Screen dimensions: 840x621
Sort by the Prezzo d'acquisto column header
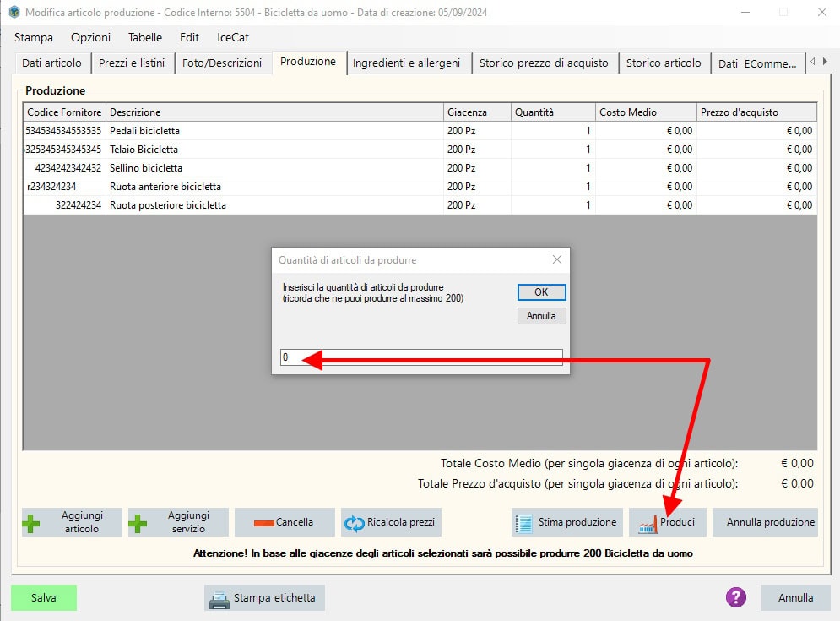(756, 112)
